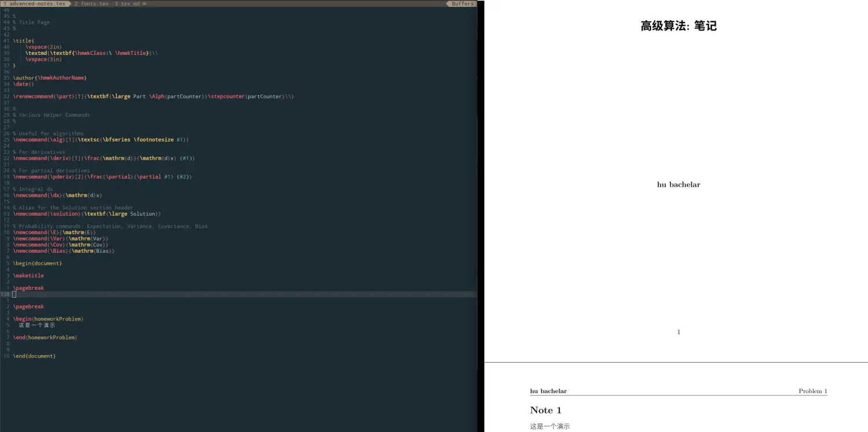Click the '% Title Page' comment
Screen dimensions: 868x432
click(31, 22)
